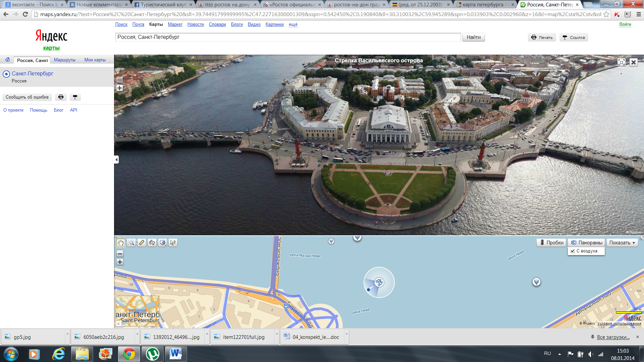
Task: Open the Chrome menu icon
Action: pos(638,14)
